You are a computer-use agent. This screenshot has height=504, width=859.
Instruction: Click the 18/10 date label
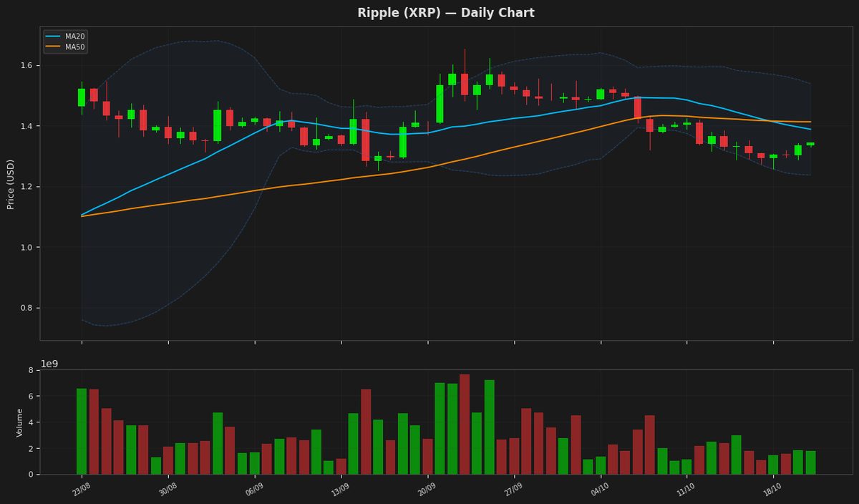click(x=772, y=489)
